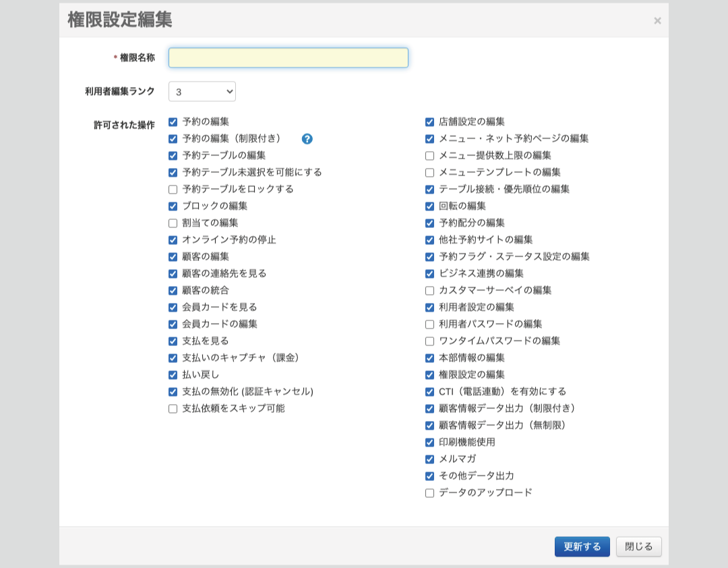Click the 閉じる button
This screenshot has width=728, height=568.
point(638,546)
